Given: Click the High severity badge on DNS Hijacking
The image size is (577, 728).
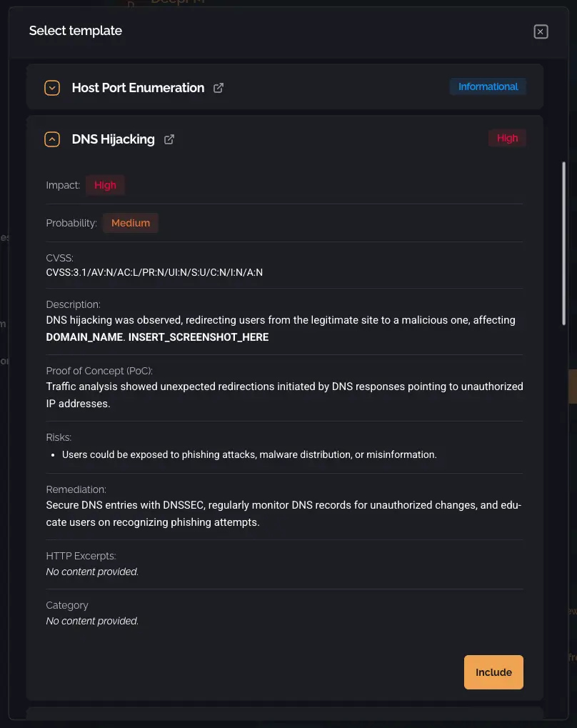Looking at the screenshot, I should [507, 138].
